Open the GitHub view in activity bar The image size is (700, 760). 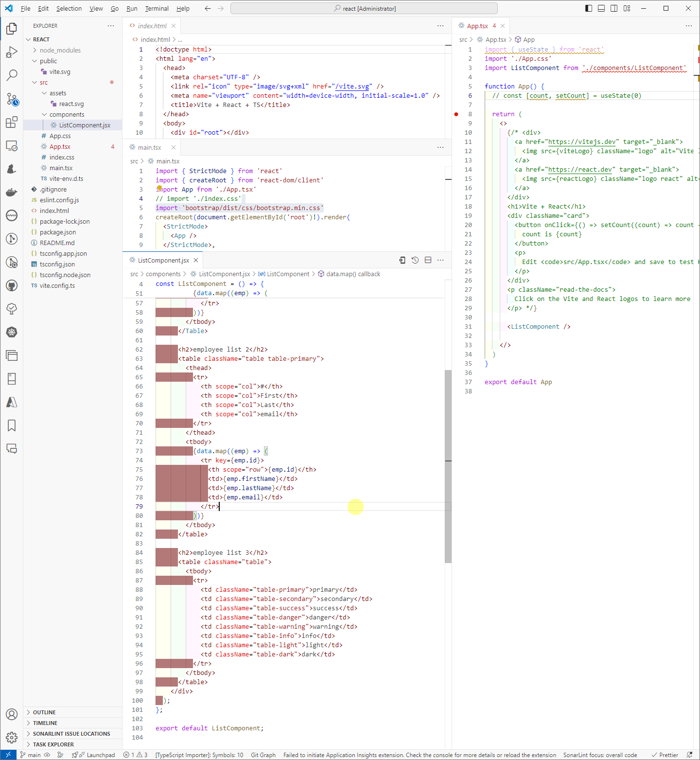pos(12,285)
